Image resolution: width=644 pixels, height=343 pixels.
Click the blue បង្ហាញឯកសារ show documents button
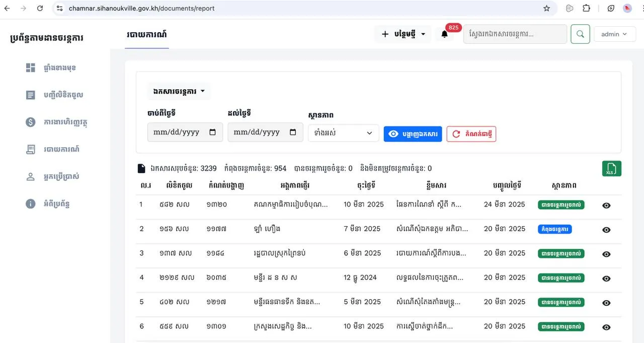point(413,134)
